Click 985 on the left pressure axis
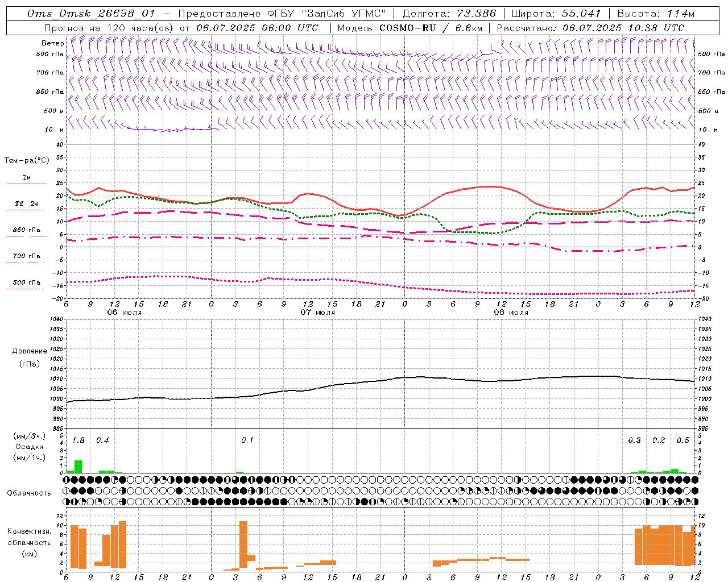The width and height of the screenshot is (728, 582). coord(57,429)
